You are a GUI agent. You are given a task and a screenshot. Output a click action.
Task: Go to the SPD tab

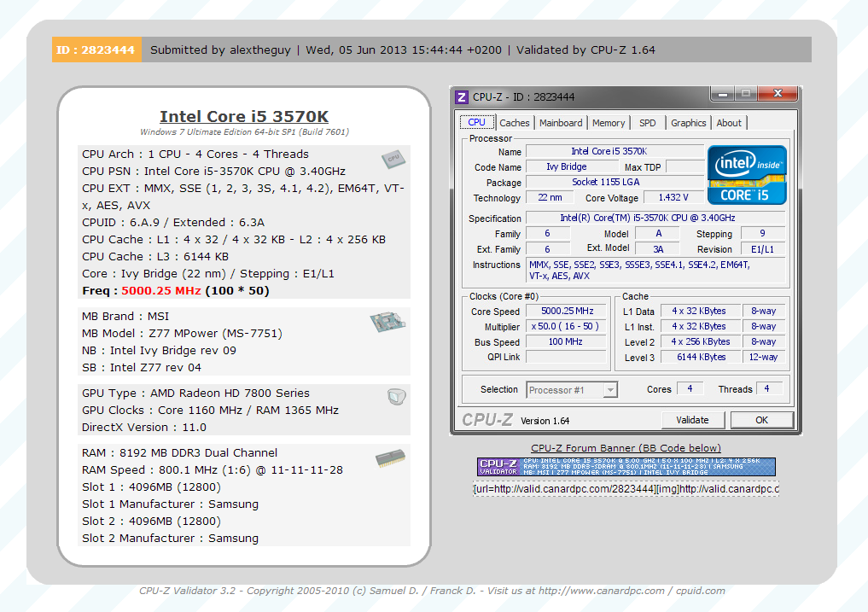(648, 123)
